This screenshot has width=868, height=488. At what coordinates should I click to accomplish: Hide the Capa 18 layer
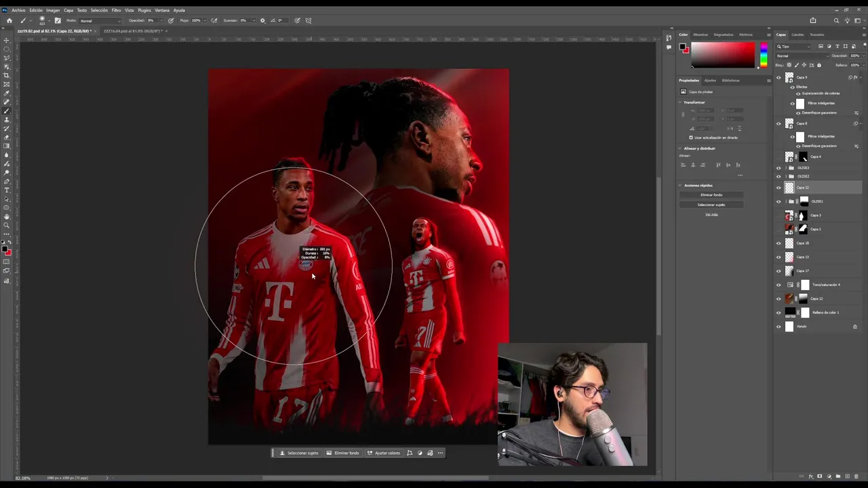[778, 243]
